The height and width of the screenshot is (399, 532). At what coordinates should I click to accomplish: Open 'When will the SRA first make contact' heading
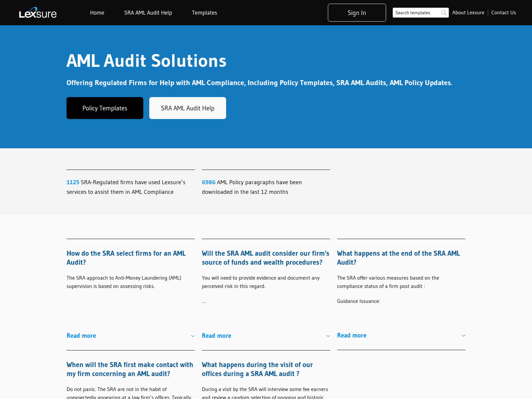tap(130, 369)
